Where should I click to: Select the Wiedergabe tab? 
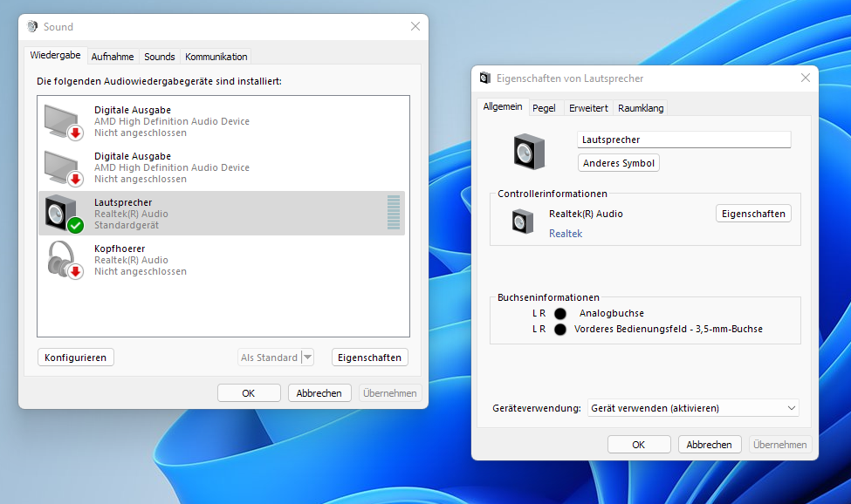click(55, 55)
